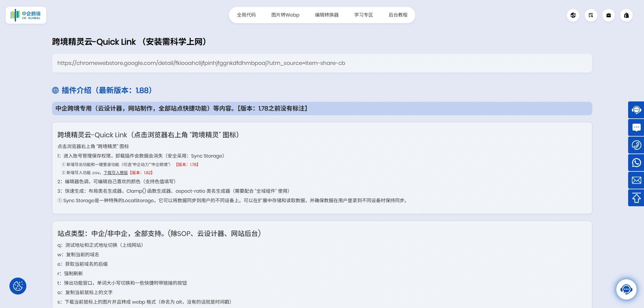Image resolution: width=644 pixels, height=308 pixels.
Task: Click the briefcase icon in header
Action: click(x=609, y=15)
